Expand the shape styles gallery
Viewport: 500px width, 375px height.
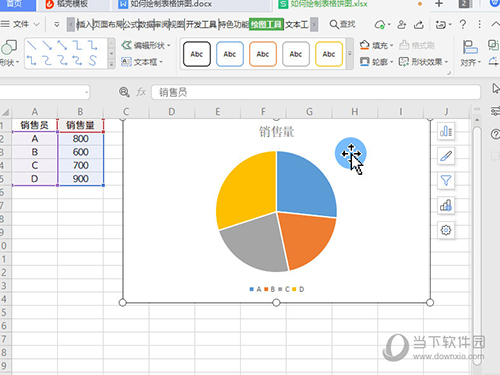(x=350, y=53)
